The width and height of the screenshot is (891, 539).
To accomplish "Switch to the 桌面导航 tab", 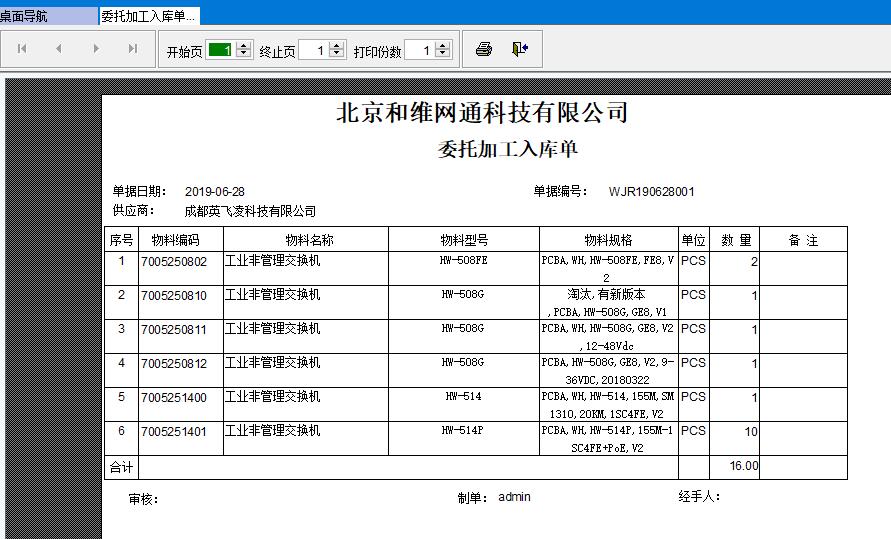I will pos(24,16).
